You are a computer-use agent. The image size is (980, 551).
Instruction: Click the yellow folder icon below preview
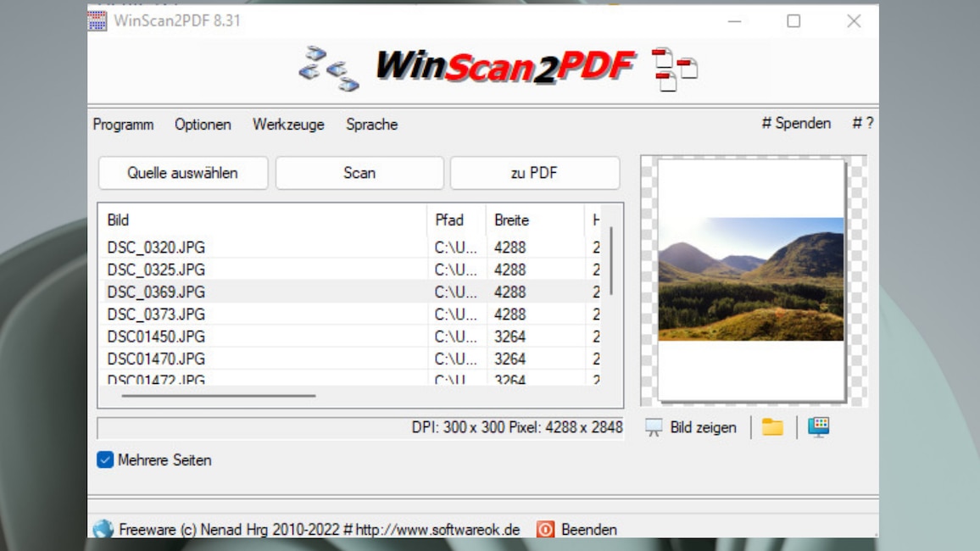click(x=772, y=427)
